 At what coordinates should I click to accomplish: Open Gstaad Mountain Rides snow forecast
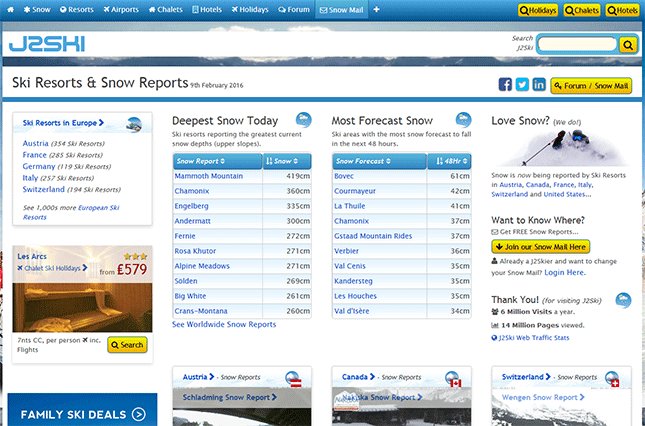tap(373, 236)
